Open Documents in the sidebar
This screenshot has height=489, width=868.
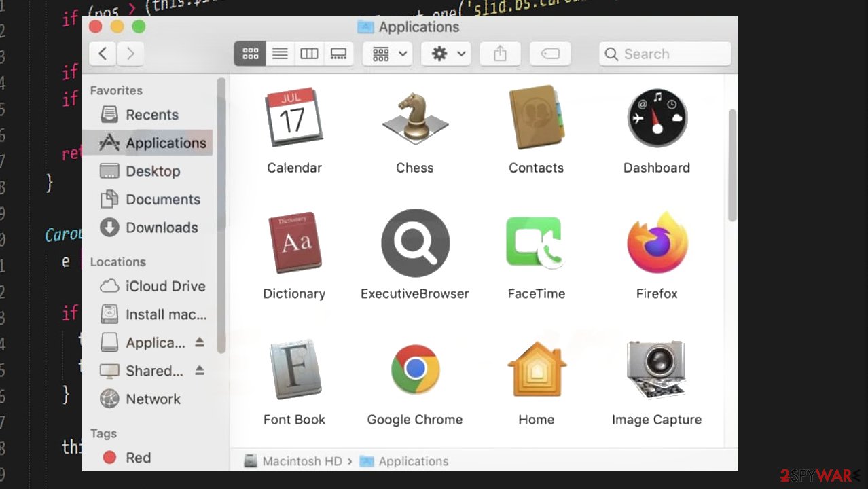(x=147, y=200)
